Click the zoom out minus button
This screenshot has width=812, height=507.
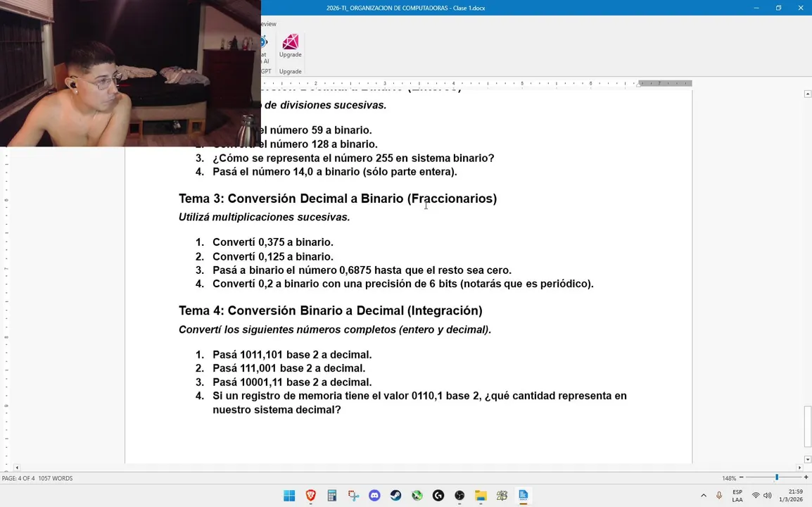click(x=742, y=477)
